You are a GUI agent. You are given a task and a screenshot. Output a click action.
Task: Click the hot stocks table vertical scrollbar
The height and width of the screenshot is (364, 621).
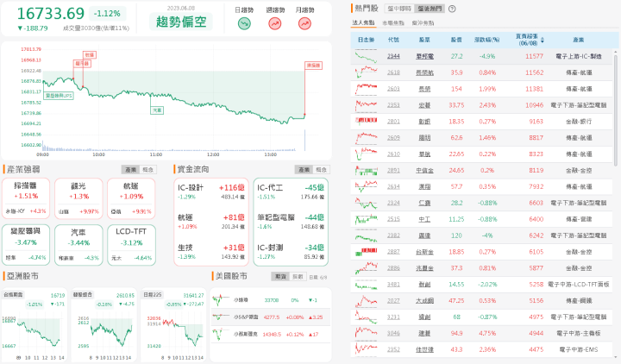(616, 110)
